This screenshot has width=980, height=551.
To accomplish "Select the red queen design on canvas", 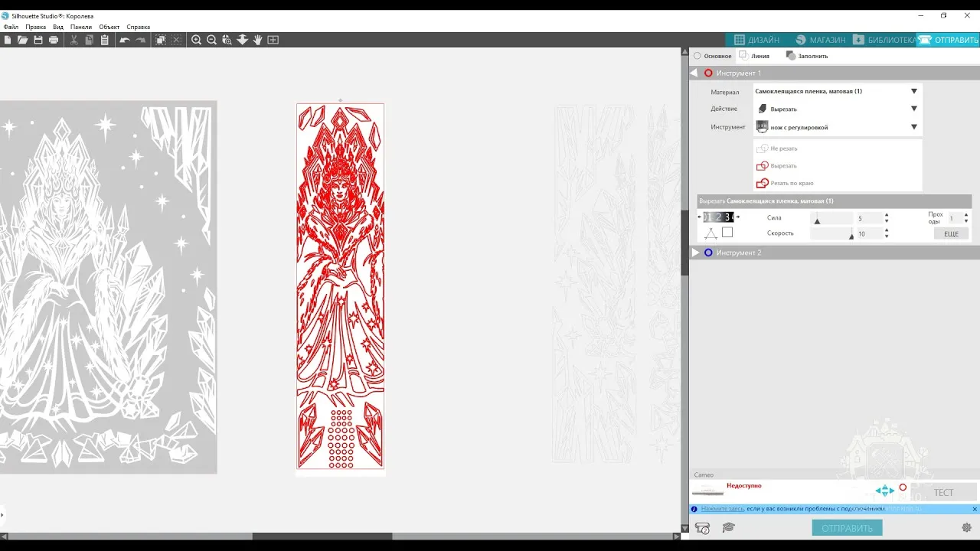I will coord(341,285).
